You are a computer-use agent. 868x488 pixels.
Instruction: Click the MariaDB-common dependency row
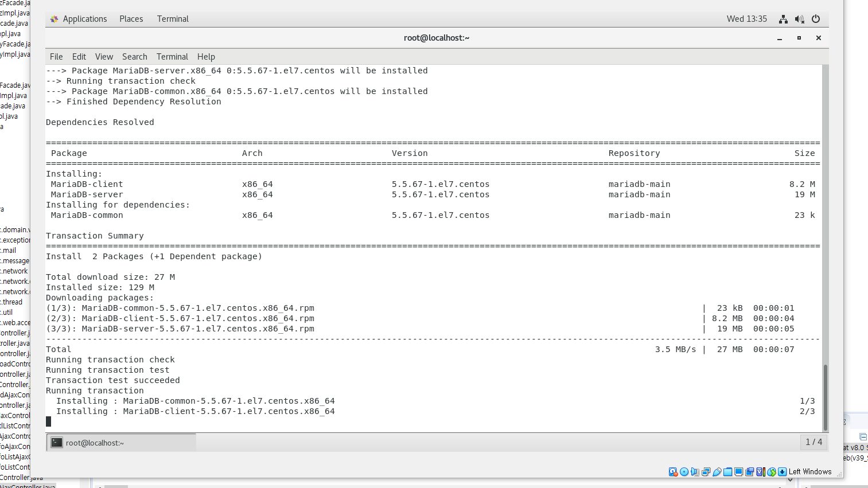click(433, 215)
